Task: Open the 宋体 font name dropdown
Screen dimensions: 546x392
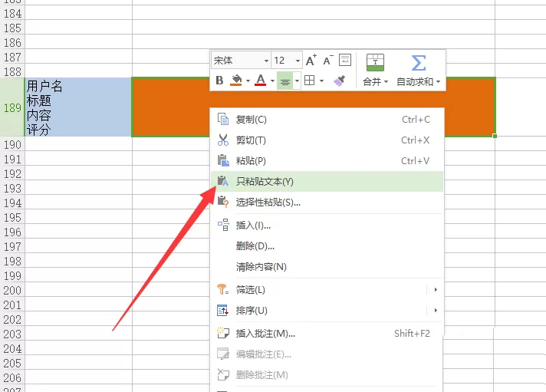Action: tap(266, 61)
